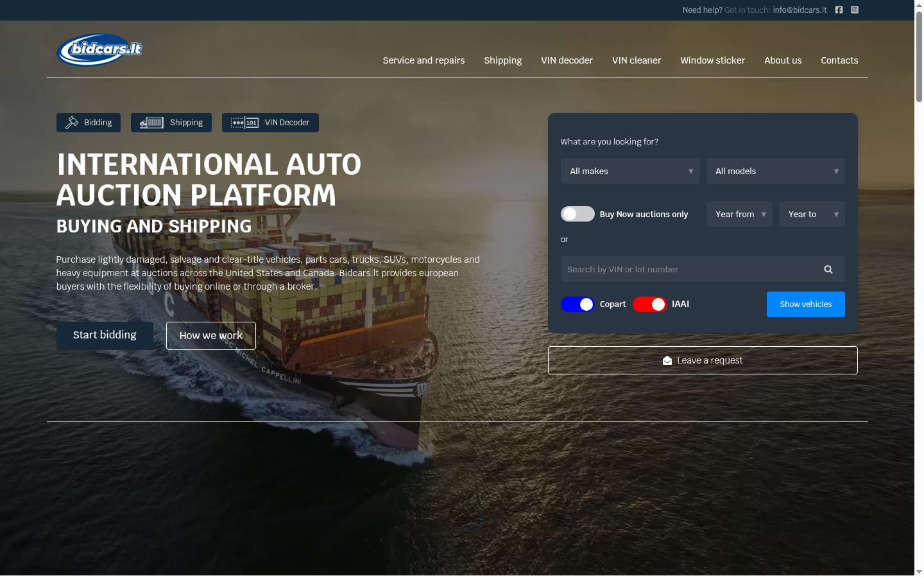Viewport: 924px width, 578px height.
Task: Click the Bidding gavel icon
Action: coord(72,123)
